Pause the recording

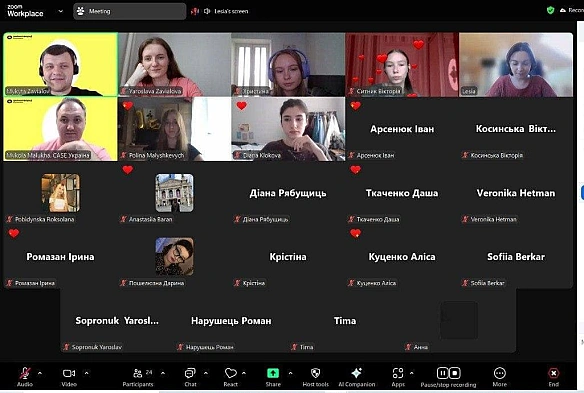click(442, 373)
